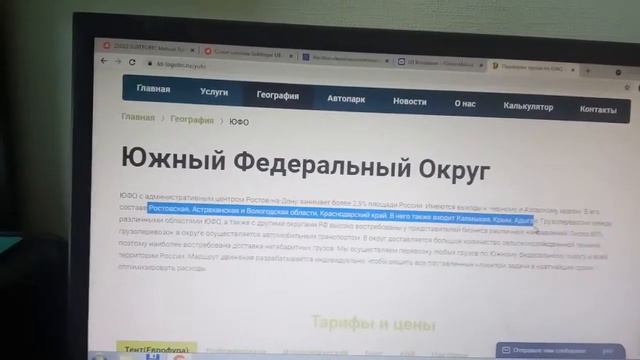Viewport: 640px width, 360px height.
Task: Open the Контакты menu item
Action: coord(598,110)
